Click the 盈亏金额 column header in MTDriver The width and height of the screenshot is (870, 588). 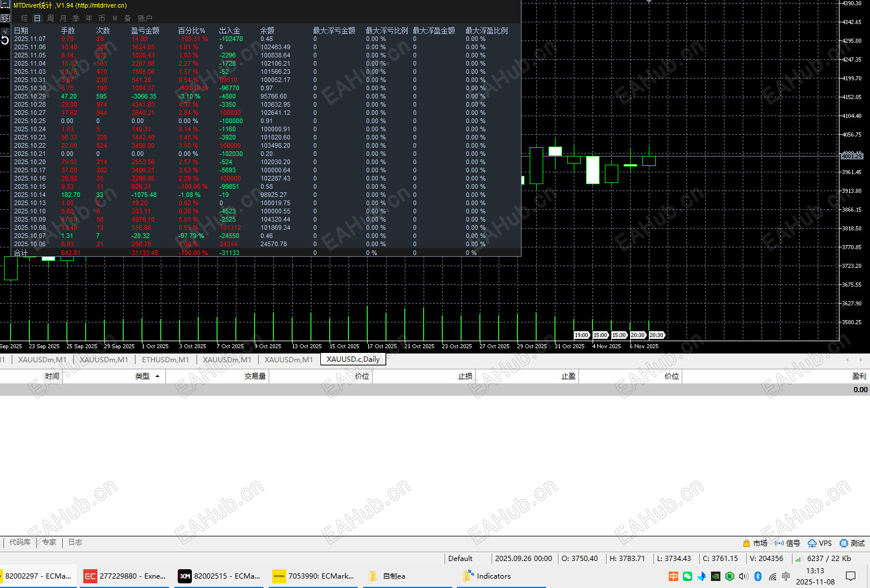tap(145, 30)
